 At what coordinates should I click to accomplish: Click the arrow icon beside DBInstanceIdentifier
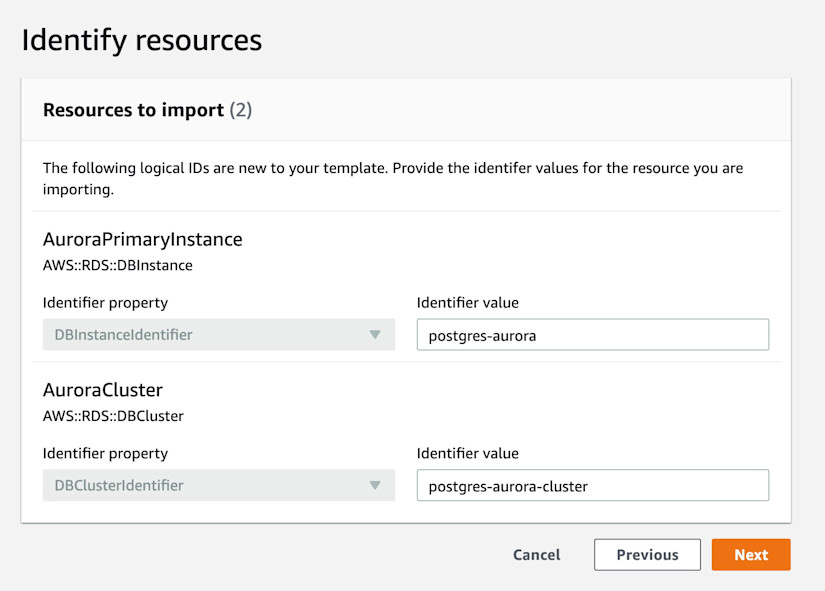pyautogui.click(x=375, y=335)
